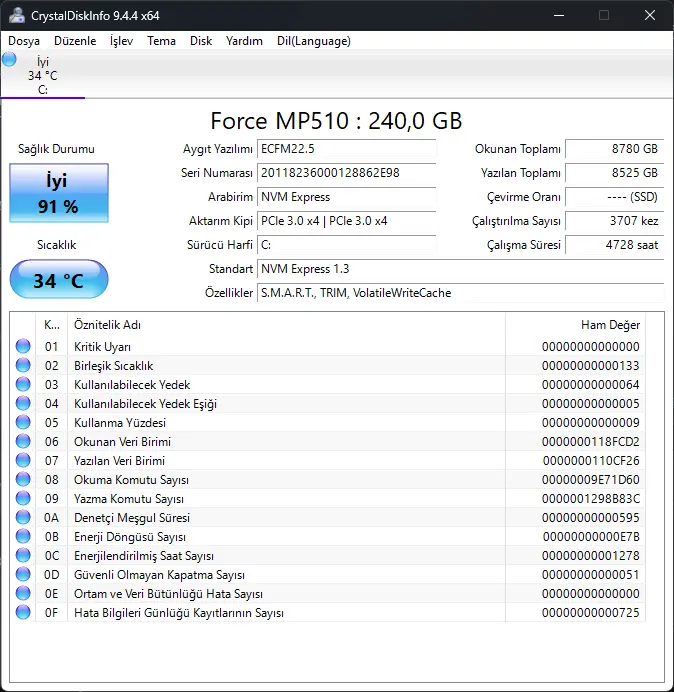This screenshot has height=692, width=674.
Task: Click the Aktarım Kipi PCIe 3.0 x4 field
Action: [346, 221]
